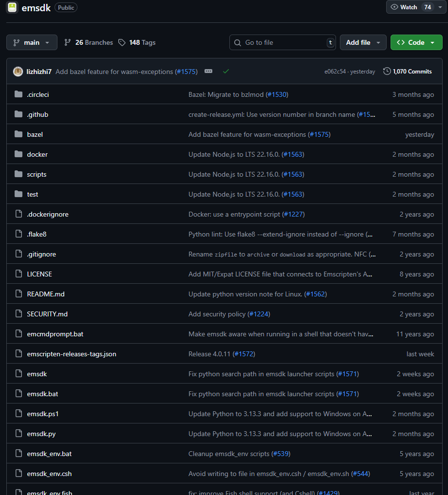The image size is (448, 495).
Task: Open lizhizhi7 author profile link
Action: point(39,72)
